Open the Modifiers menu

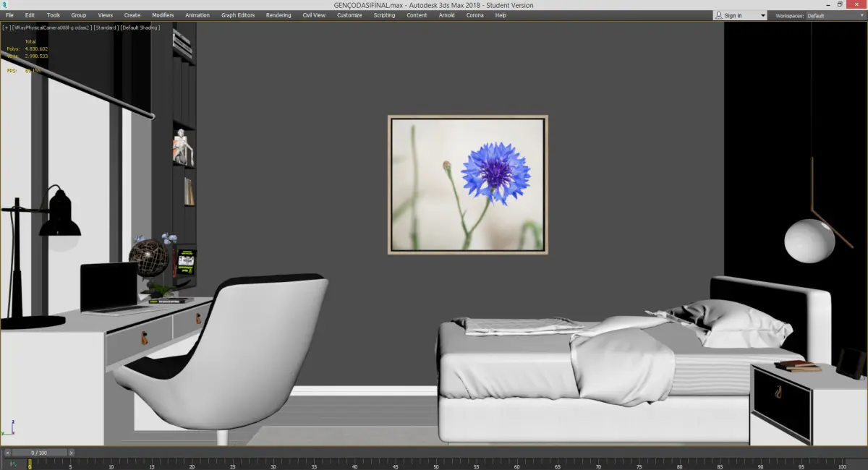(x=163, y=15)
